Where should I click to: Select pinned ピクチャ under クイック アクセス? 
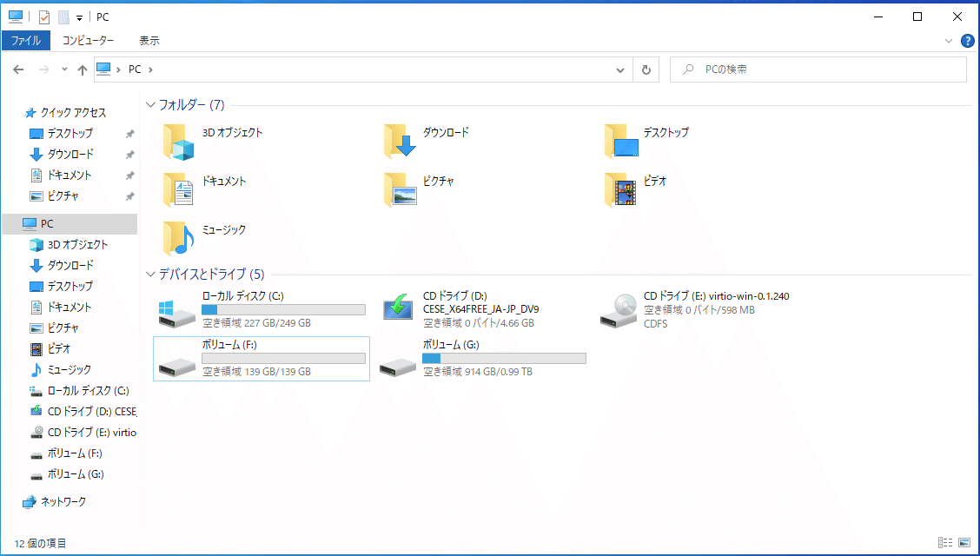point(63,195)
